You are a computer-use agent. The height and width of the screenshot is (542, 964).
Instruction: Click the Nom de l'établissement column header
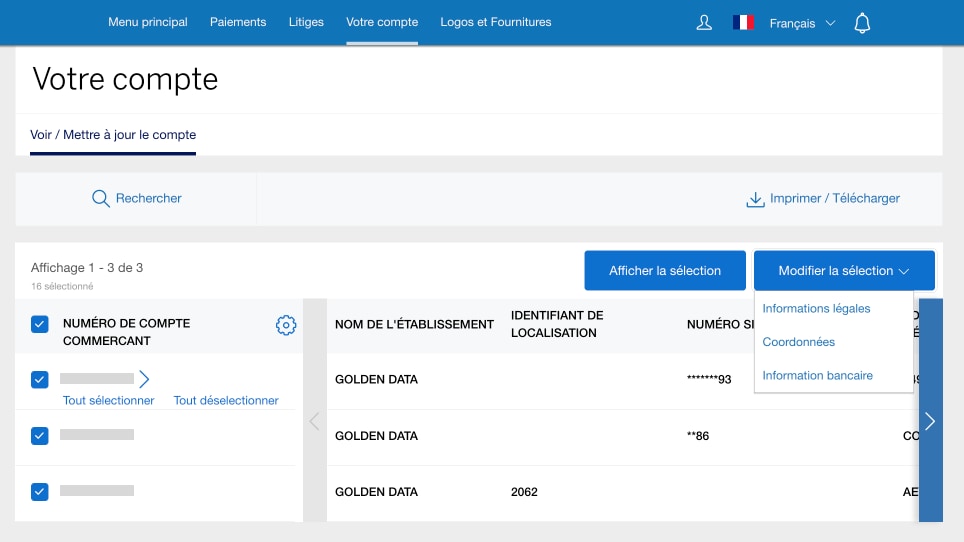[414, 324]
